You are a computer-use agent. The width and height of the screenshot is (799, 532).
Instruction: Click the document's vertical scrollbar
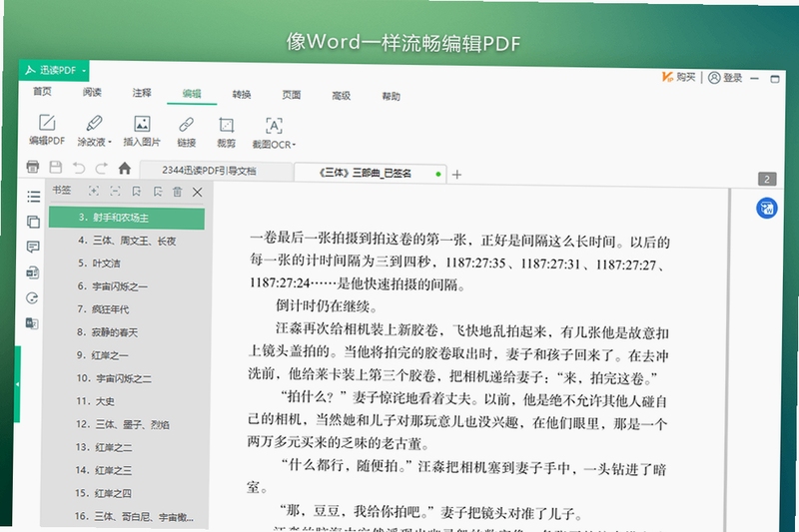coord(729,360)
